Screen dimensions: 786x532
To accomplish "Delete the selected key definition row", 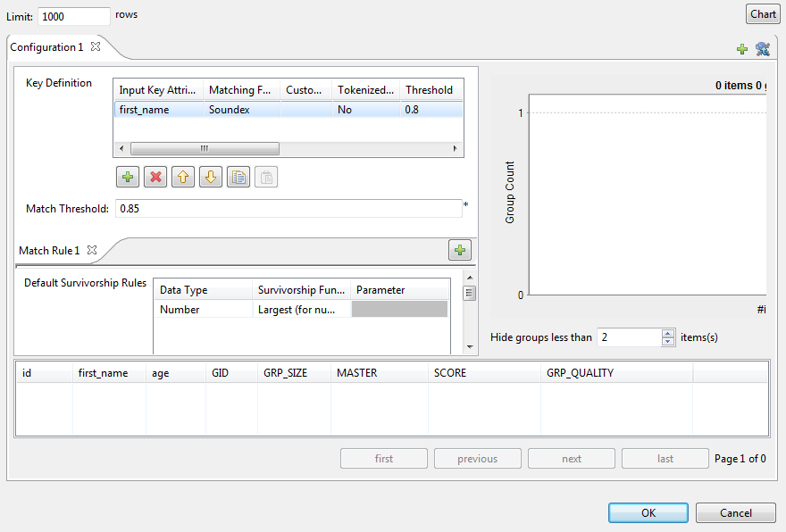I will click(x=155, y=177).
